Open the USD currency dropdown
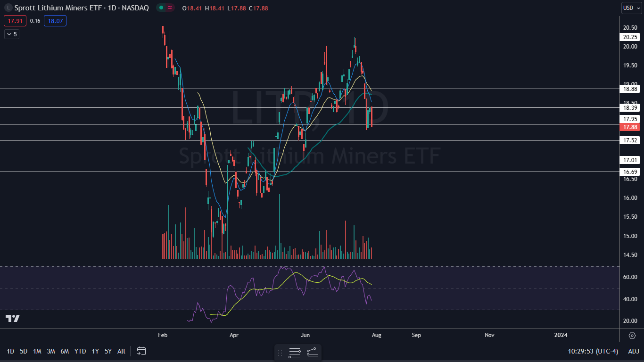The image size is (644, 362). 631,8
